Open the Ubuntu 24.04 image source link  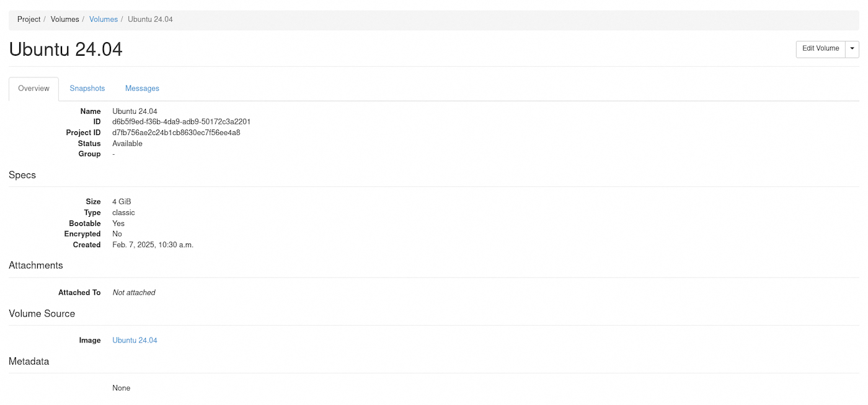[x=135, y=341]
